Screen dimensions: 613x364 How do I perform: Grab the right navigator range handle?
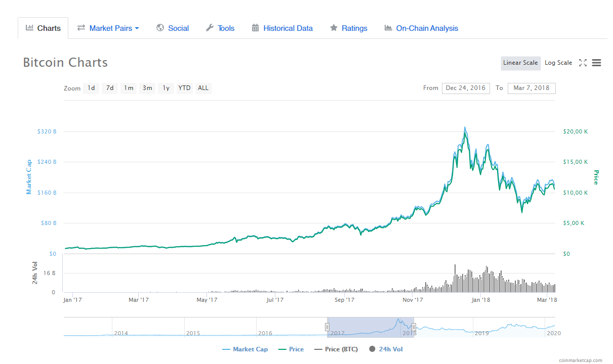414,327
